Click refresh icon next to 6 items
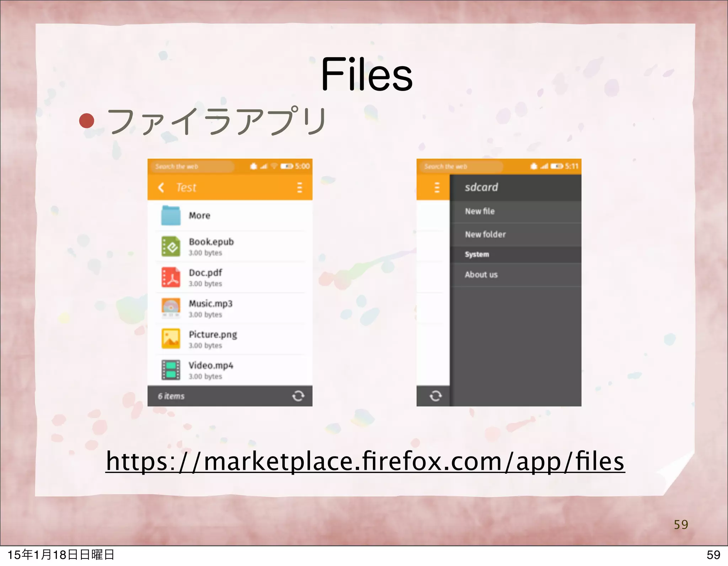Image resolution: width=728 pixels, height=566 pixels. click(x=298, y=396)
